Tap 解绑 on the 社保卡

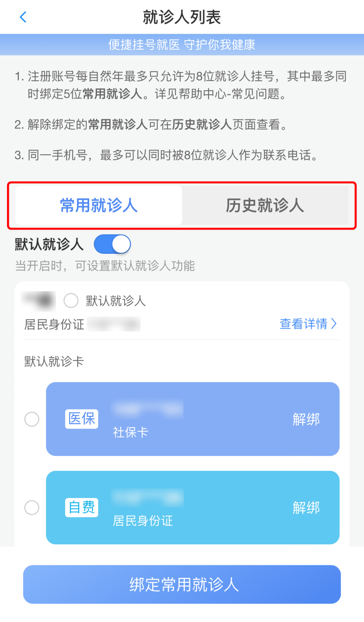[306, 418]
